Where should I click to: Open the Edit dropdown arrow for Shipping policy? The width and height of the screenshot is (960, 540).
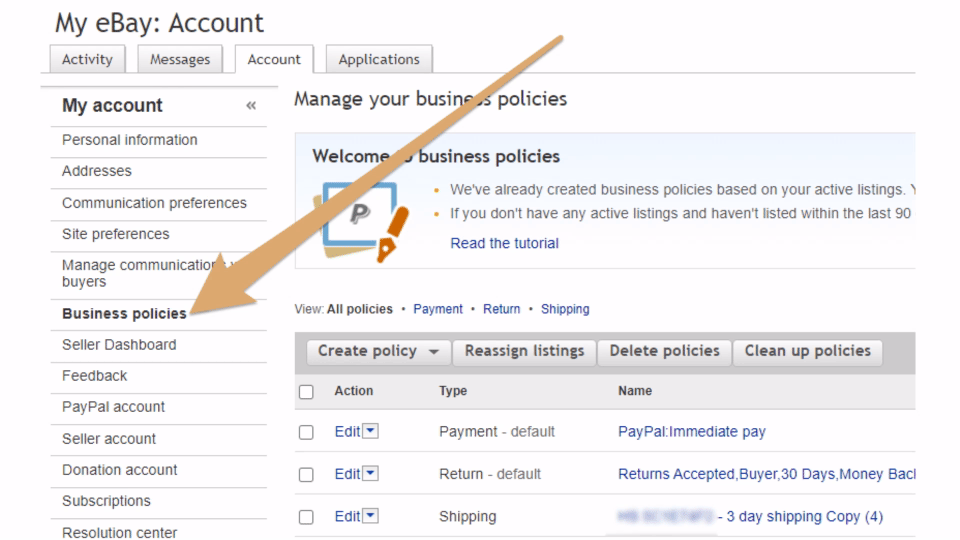(x=370, y=517)
